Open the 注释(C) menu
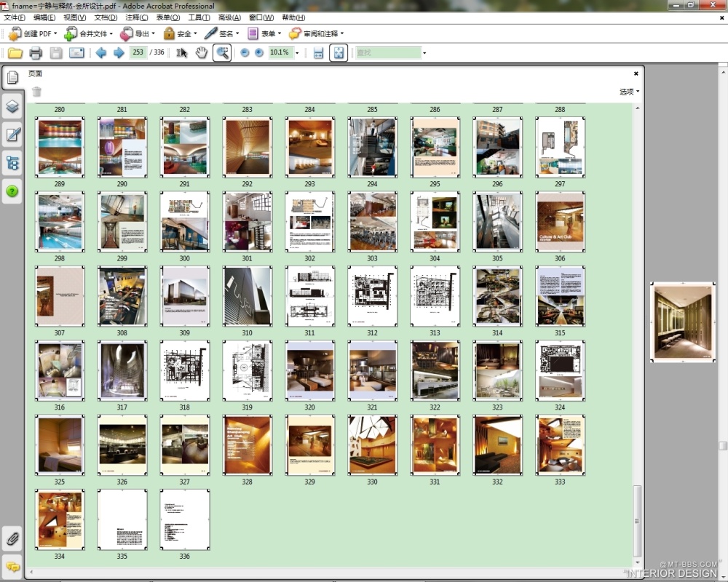 (136, 17)
